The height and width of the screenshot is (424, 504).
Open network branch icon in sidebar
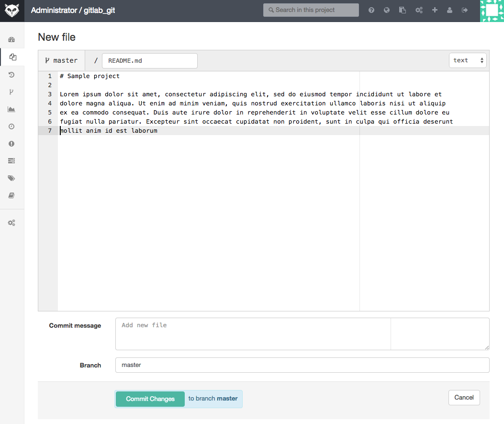tap(11, 92)
